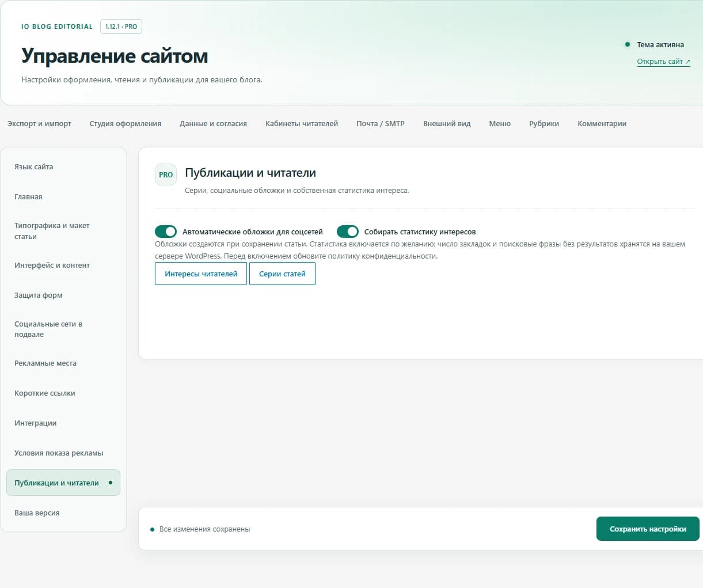This screenshot has height=588, width=703.
Task: Open Короткие ссылки section
Action: click(x=63, y=393)
